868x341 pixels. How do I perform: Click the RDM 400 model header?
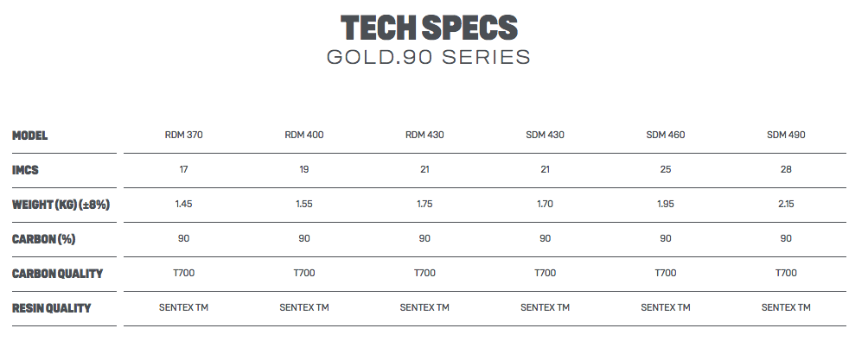click(x=304, y=135)
